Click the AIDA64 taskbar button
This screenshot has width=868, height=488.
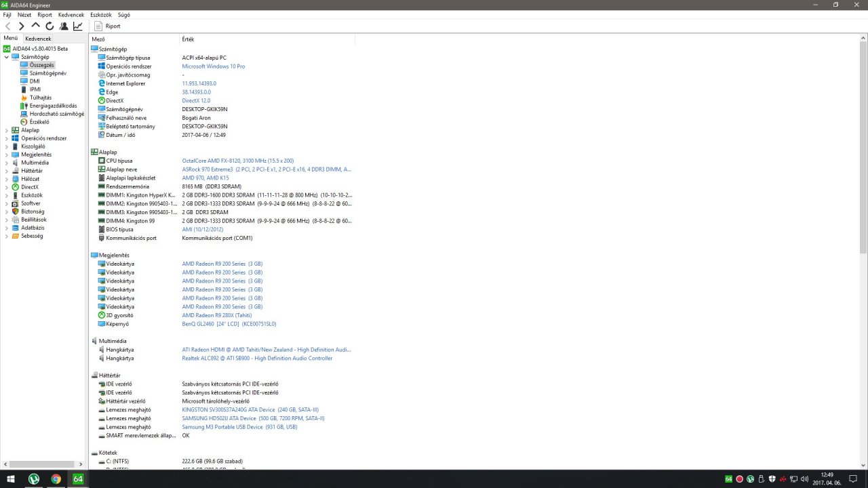click(78, 479)
